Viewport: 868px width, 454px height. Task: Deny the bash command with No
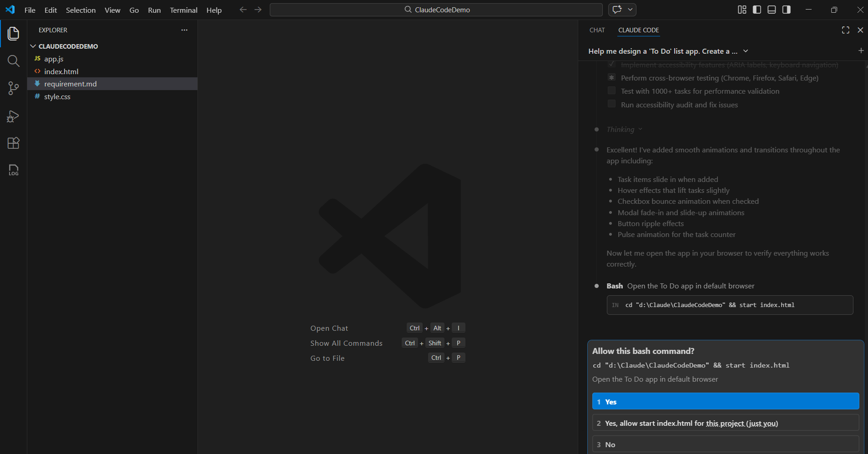725,444
